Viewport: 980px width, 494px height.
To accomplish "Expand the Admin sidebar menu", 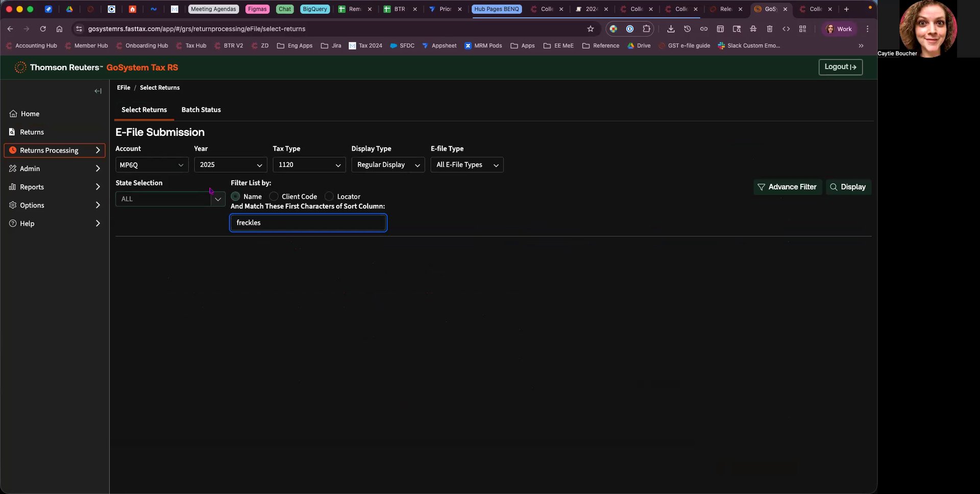I will tap(98, 169).
